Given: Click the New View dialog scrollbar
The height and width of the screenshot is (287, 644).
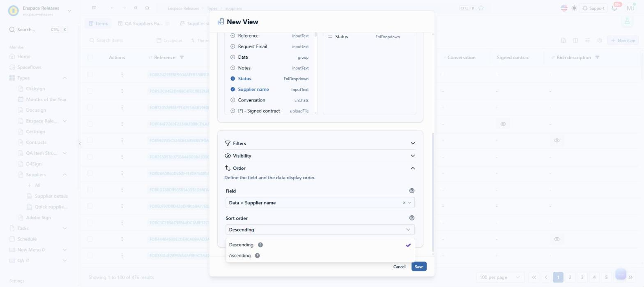Looking at the screenshot, I should [x=432, y=192].
